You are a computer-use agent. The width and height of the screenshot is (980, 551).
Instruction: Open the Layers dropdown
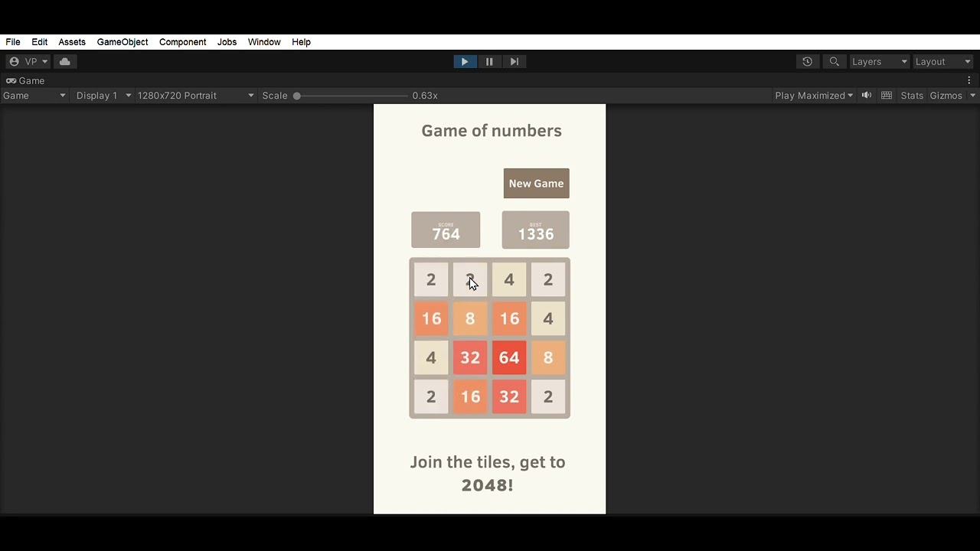(x=880, y=61)
